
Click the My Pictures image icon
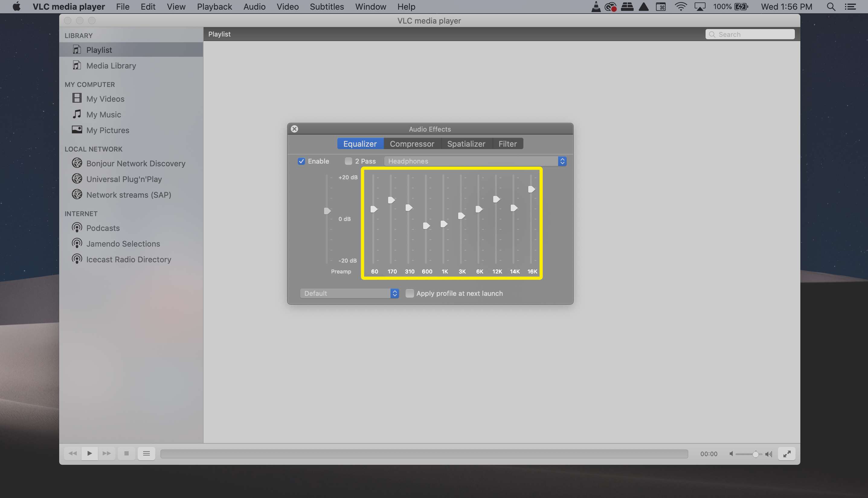point(77,129)
